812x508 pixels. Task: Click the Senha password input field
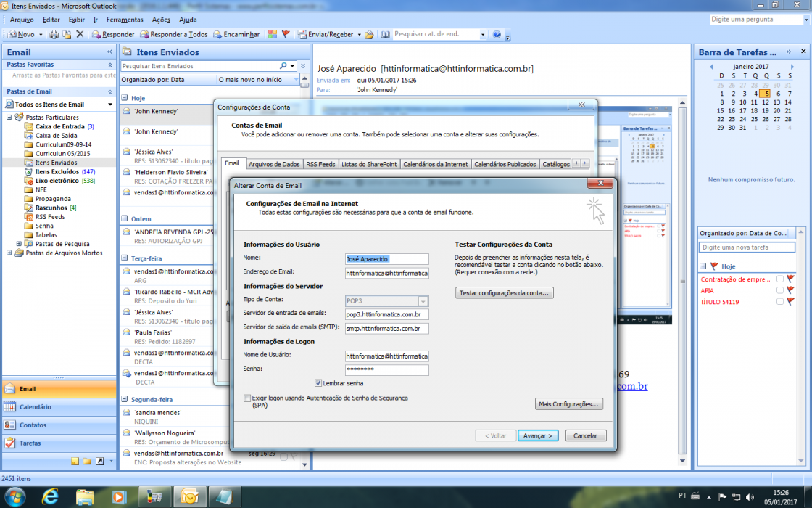387,370
